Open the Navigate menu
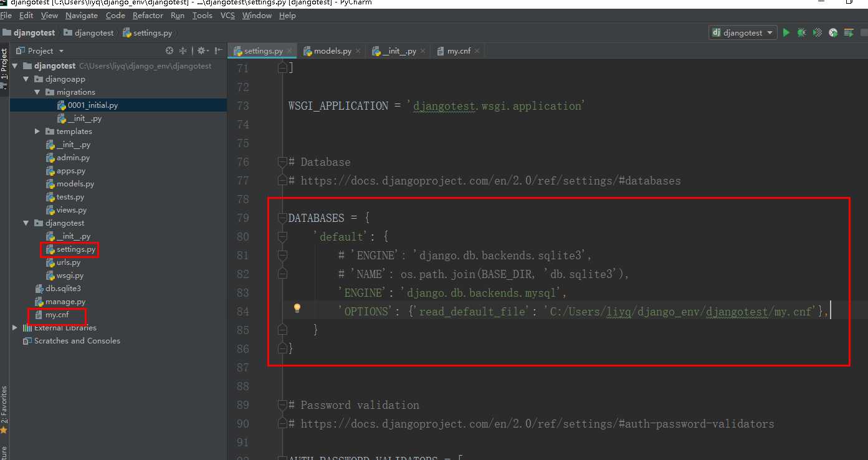Viewport: 868px width, 460px height. [x=82, y=15]
